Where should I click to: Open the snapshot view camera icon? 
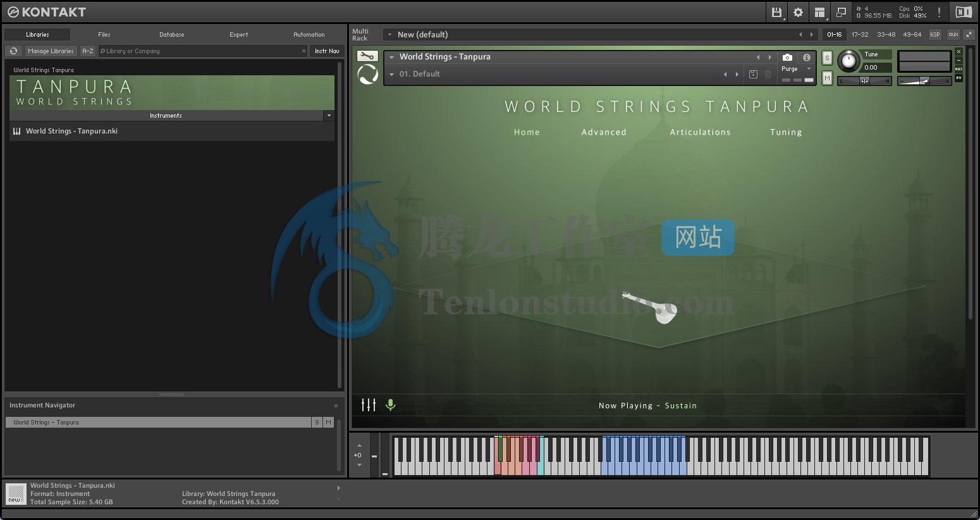787,57
